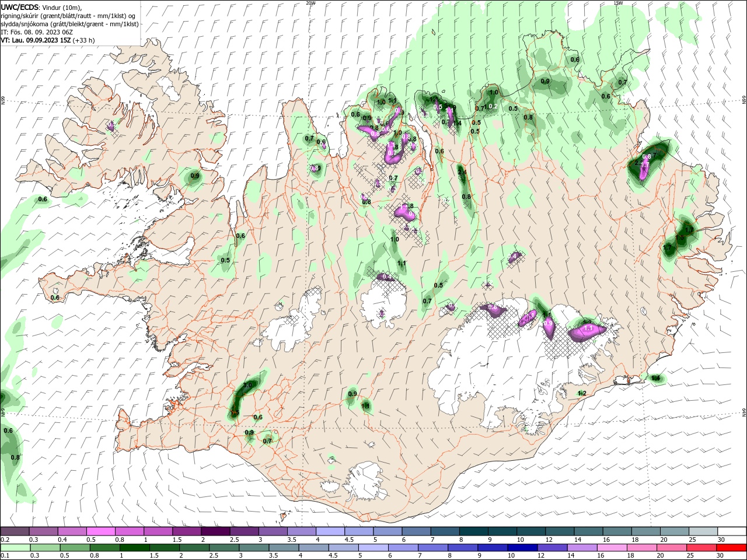This screenshot has width=747, height=560.
Task: Click the dark mauve 0.2 swatch, upper legend row
Action: 15,531
